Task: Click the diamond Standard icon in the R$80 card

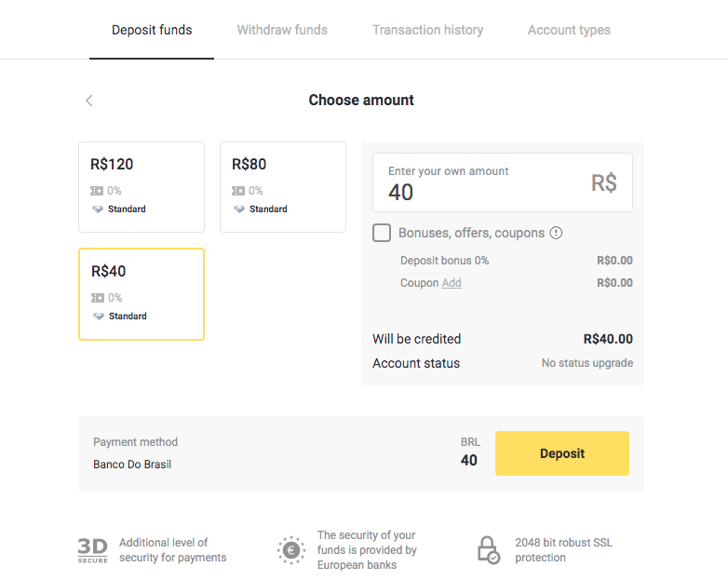Action: coord(239,209)
